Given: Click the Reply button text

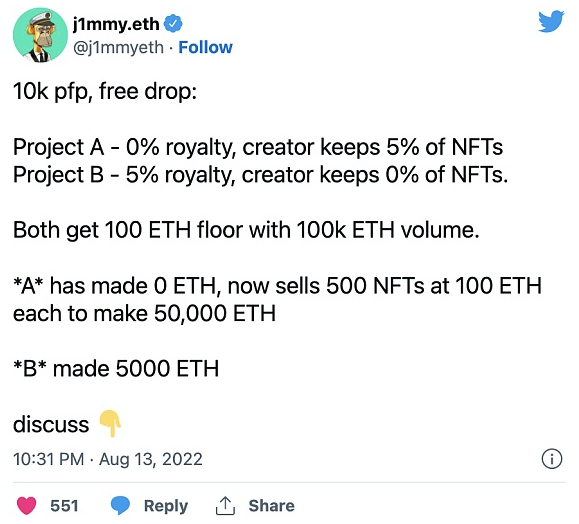Looking at the screenshot, I should pos(166,506).
